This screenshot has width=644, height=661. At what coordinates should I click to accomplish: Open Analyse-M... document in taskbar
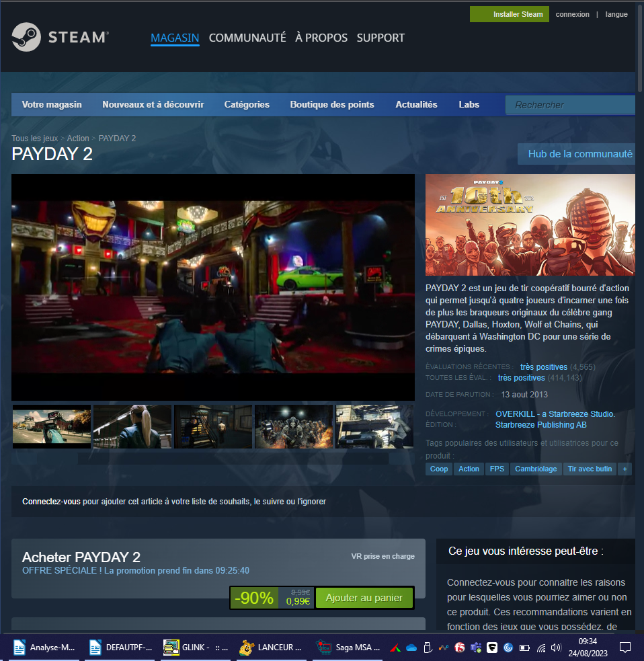[44, 648]
